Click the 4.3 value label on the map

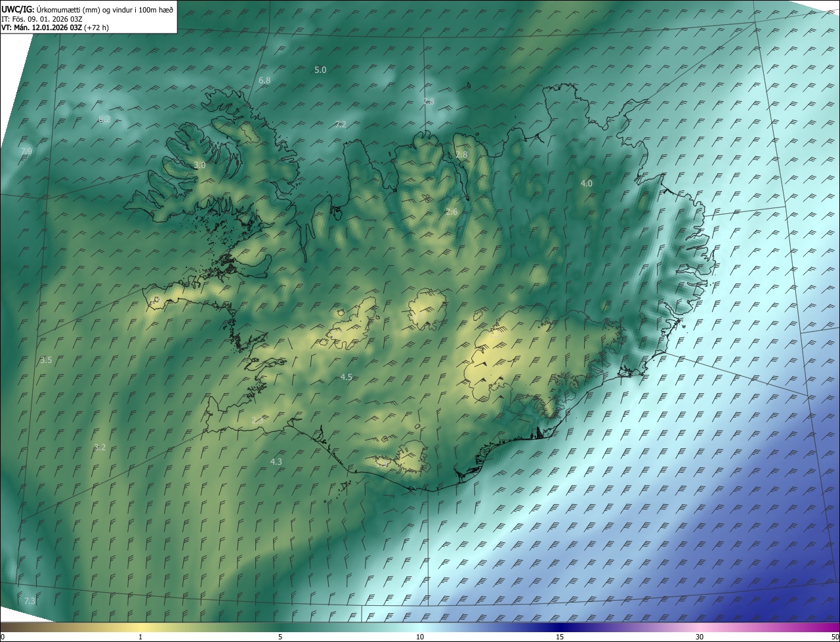pyautogui.click(x=276, y=461)
